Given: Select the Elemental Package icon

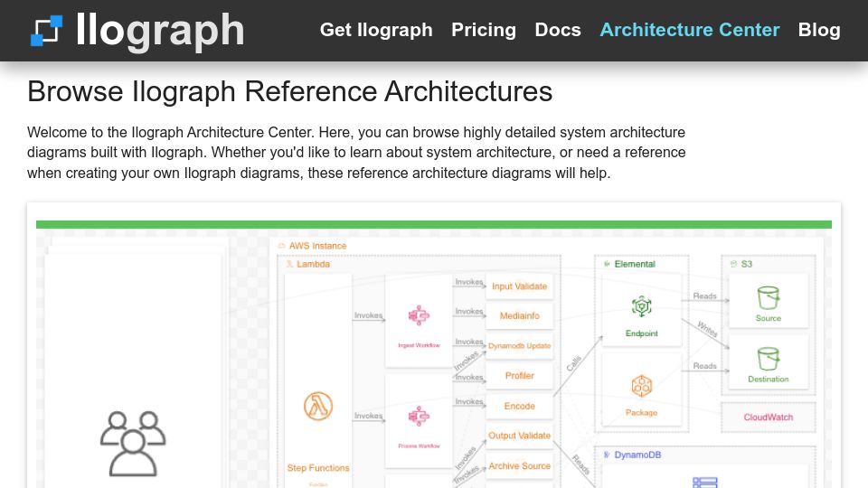Looking at the screenshot, I should click(642, 386).
